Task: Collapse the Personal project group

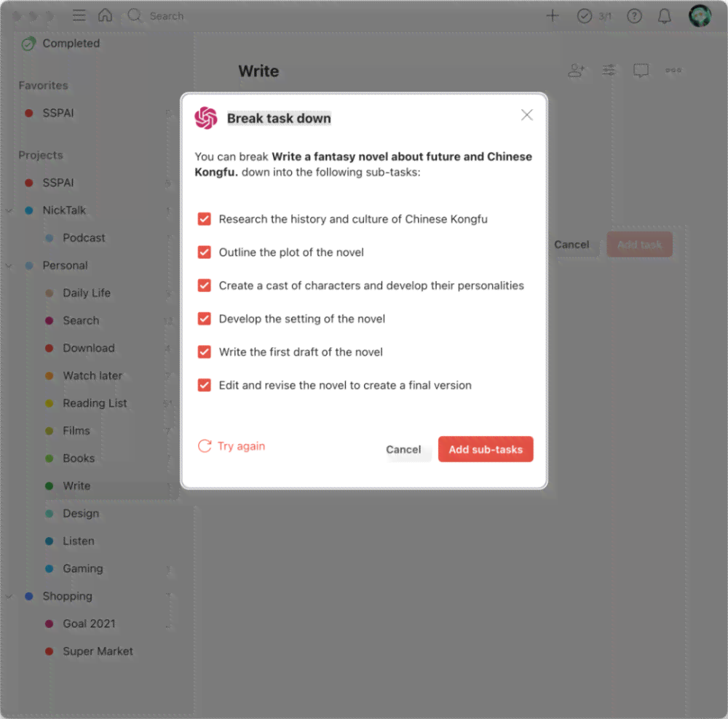Action: pos(9,266)
